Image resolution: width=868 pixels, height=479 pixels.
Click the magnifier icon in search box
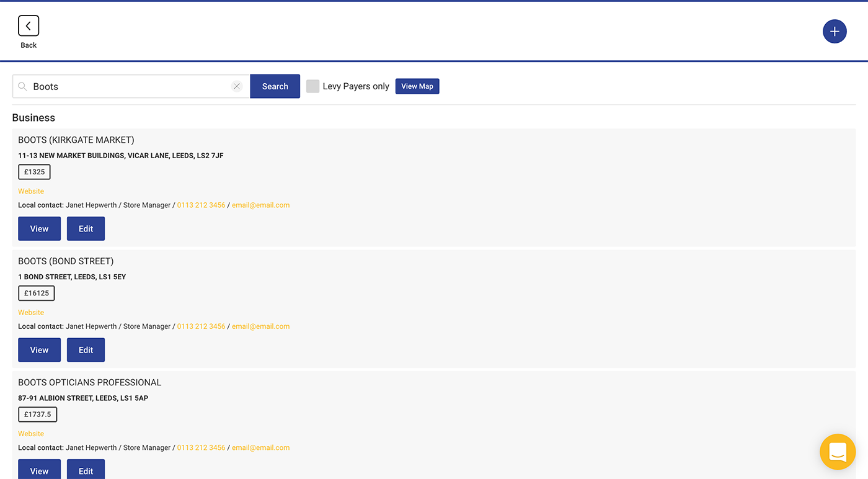point(22,86)
